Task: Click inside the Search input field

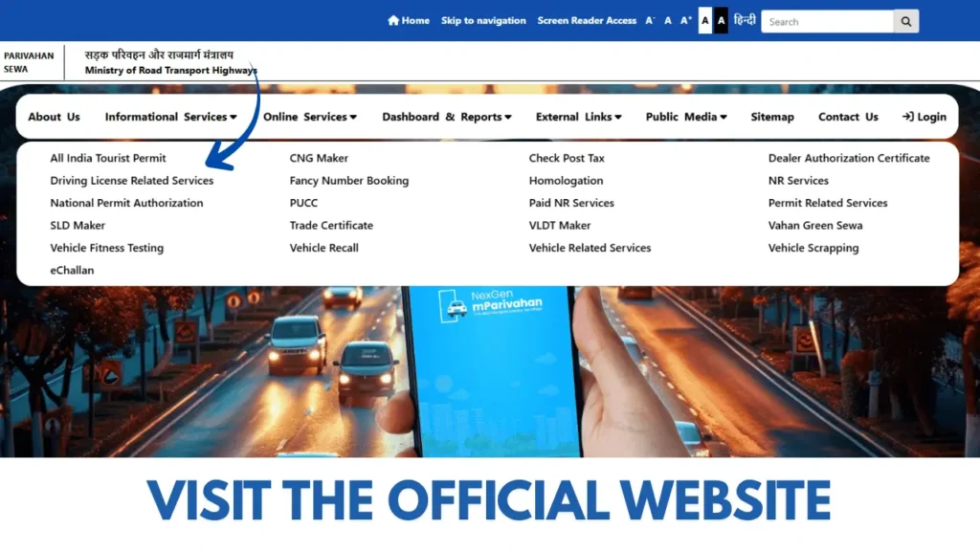Action: click(x=827, y=20)
